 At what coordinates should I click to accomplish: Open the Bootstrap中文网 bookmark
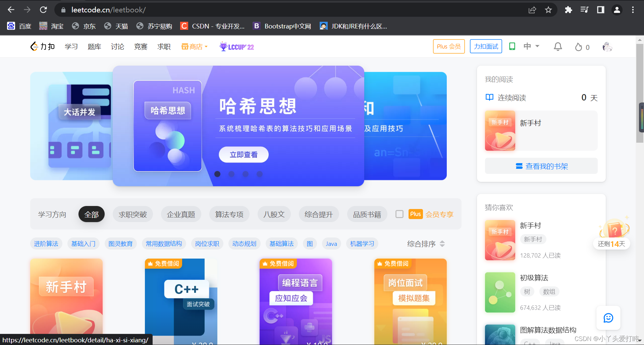pos(282,26)
